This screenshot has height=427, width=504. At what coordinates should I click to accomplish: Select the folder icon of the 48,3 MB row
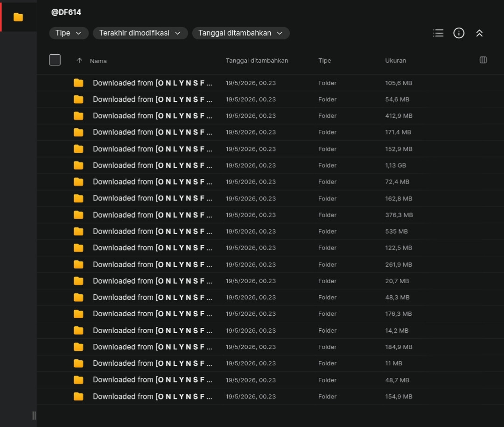pos(78,297)
